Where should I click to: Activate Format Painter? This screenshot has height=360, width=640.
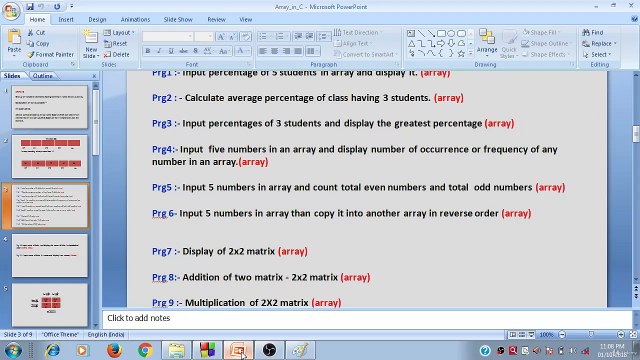(x=51, y=54)
